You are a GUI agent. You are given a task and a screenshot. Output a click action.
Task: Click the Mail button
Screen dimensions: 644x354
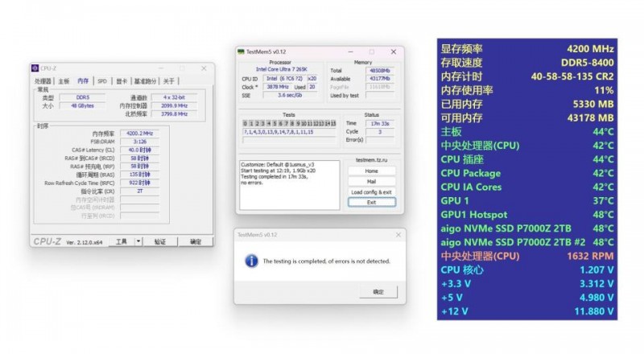[371, 182]
